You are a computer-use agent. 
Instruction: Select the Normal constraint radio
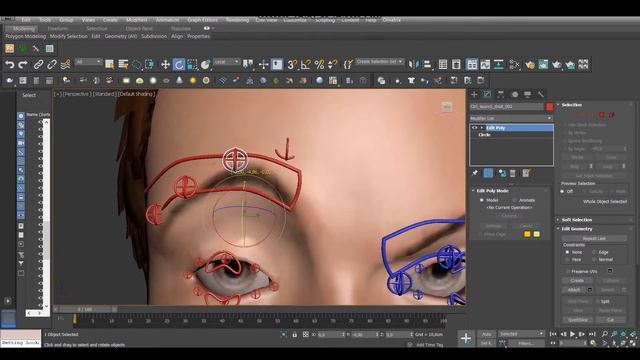pyautogui.click(x=593, y=259)
